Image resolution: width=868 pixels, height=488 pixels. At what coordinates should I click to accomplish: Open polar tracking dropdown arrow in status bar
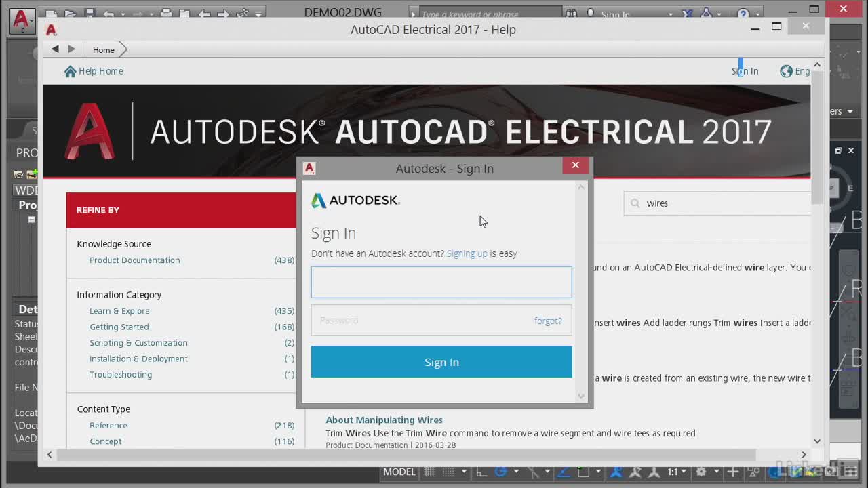516,472
